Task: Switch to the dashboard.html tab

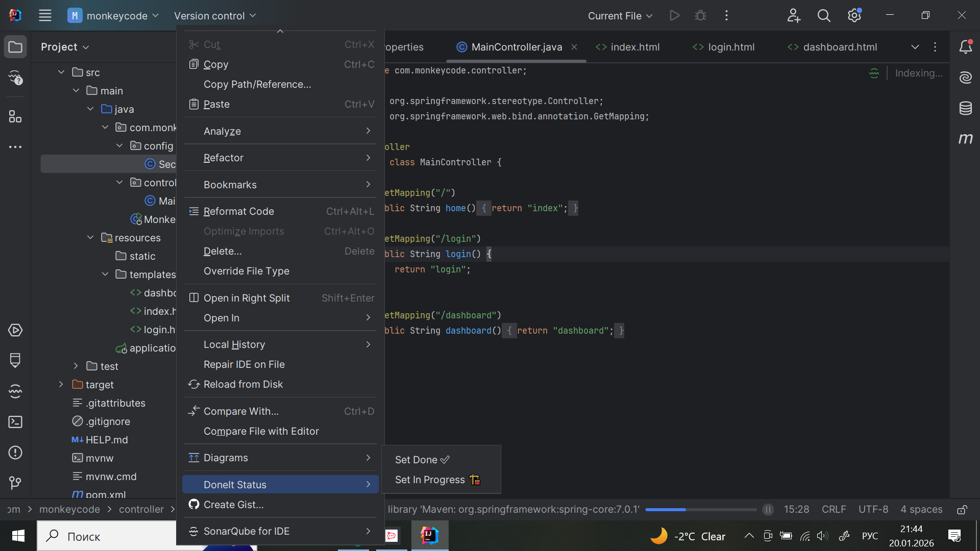Action: 839,47
